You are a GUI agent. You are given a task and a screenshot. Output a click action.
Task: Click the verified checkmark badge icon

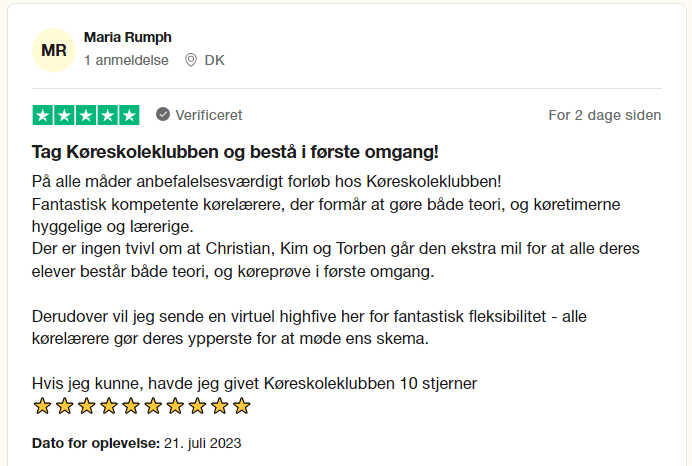tap(163, 115)
